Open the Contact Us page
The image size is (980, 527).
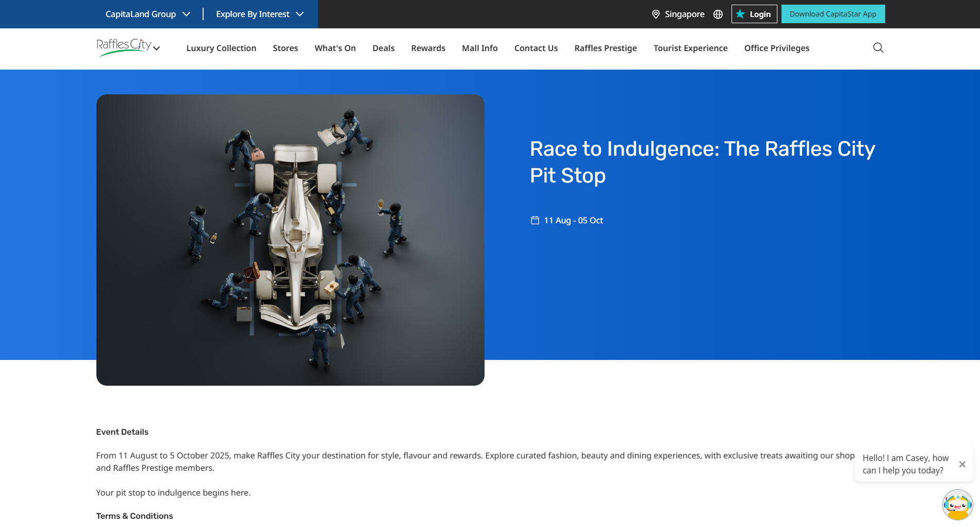pos(536,48)
